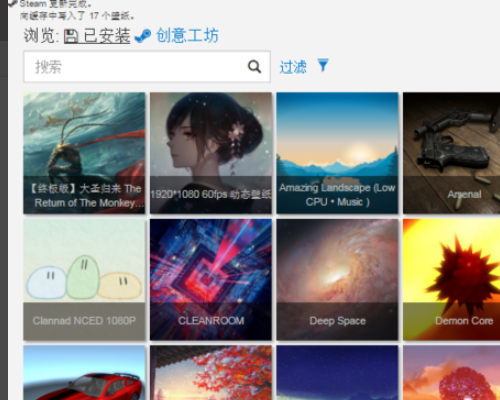Image resolution: width=500 pixels, height=400 pixels.
Task: Select the 1920*1080 60fps 动态壁纸 wallpaper
Action: [211, 153]
